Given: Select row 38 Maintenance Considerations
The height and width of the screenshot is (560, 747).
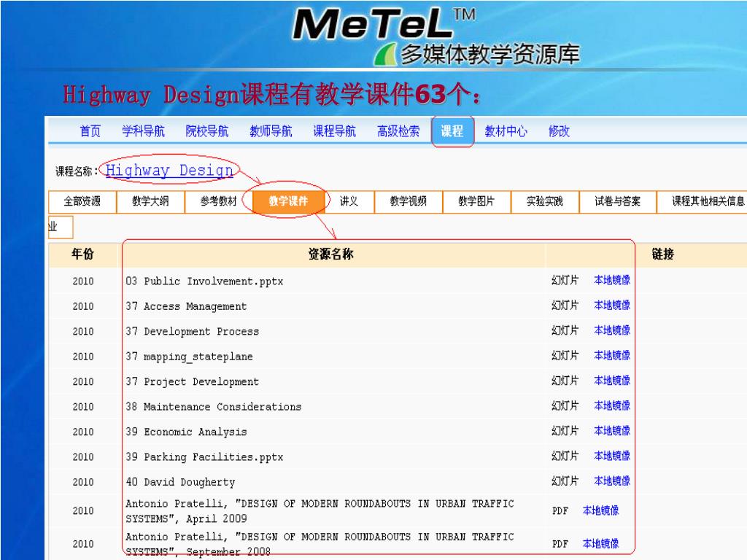Looking at the screenshot, I should pyautogui.click(x=214, y=407).
